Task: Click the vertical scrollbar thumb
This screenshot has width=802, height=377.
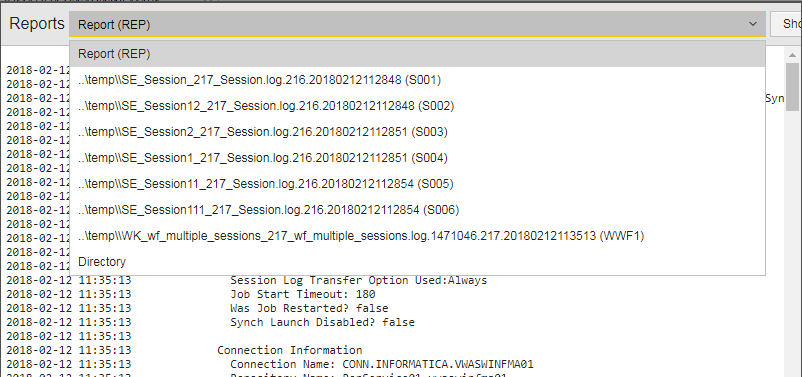Action: (x=792, y=86)
